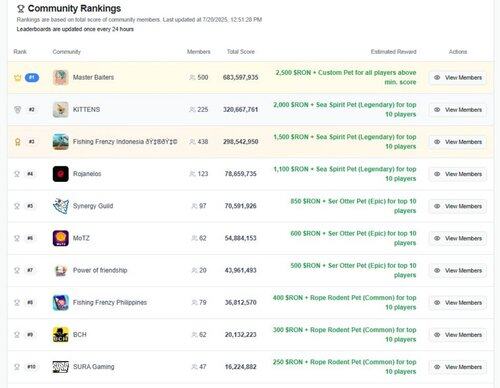The width and height of the screenshot is (500, 388).
Task: Click the members icon next to 97
Action: [x=194, y=206]
